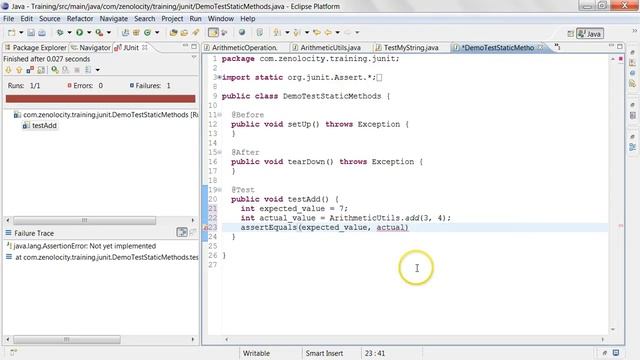Open the External Tools dropdown arrow
The image size is (640, 360).
[x=109, y=33]
